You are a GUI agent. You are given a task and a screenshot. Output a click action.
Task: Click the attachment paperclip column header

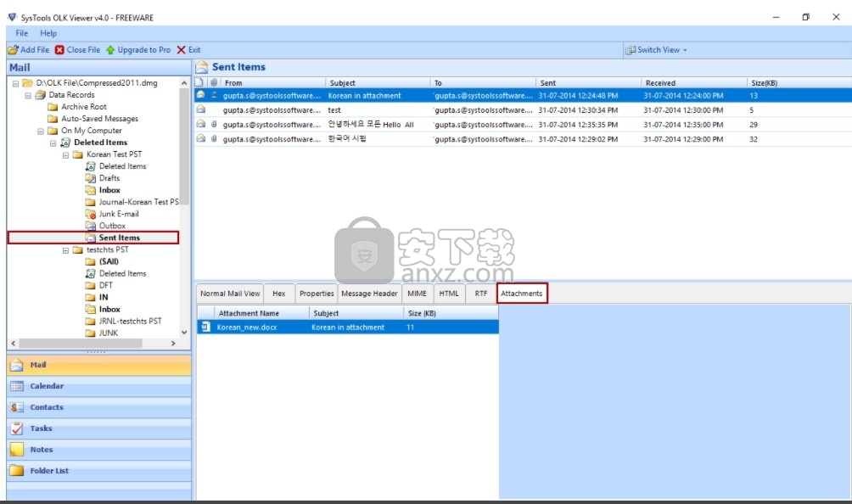(214, 83)
